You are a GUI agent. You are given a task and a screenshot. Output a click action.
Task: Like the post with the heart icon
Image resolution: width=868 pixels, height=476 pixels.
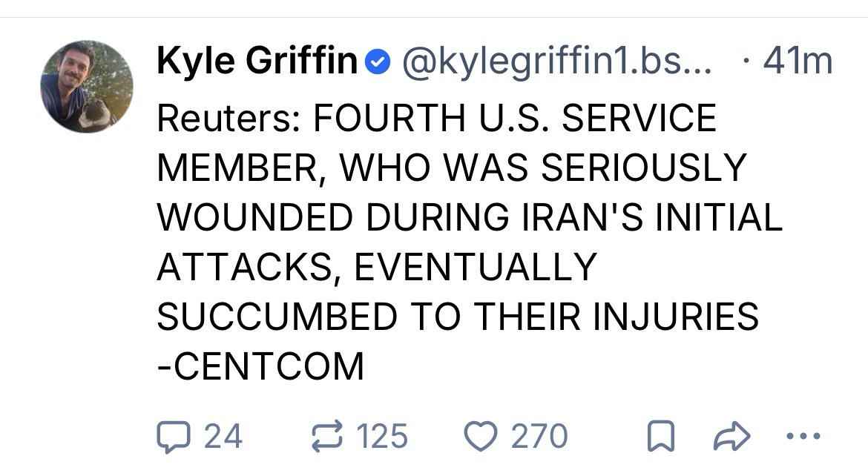coord(480,436)
